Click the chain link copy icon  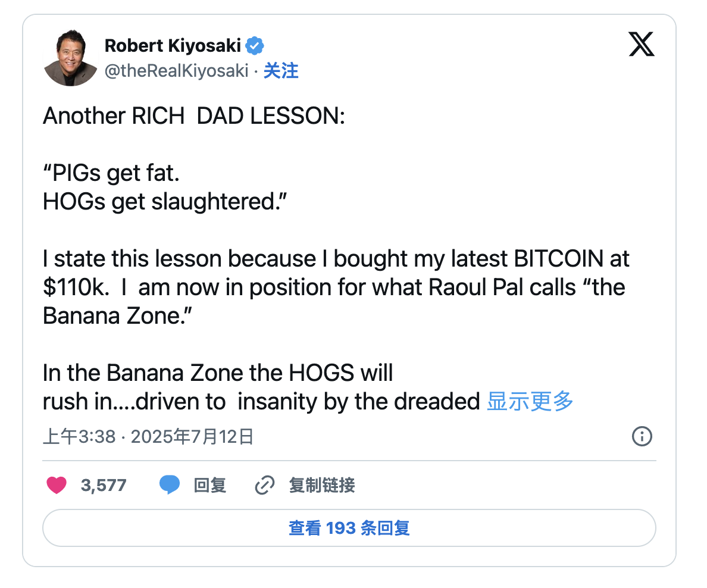pyautogui.click(x=264, y=485)
